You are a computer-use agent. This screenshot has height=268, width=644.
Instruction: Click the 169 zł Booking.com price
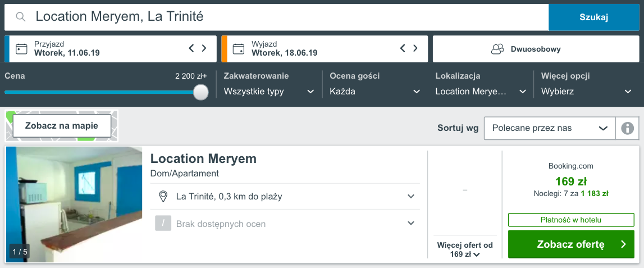click(571, 181)
